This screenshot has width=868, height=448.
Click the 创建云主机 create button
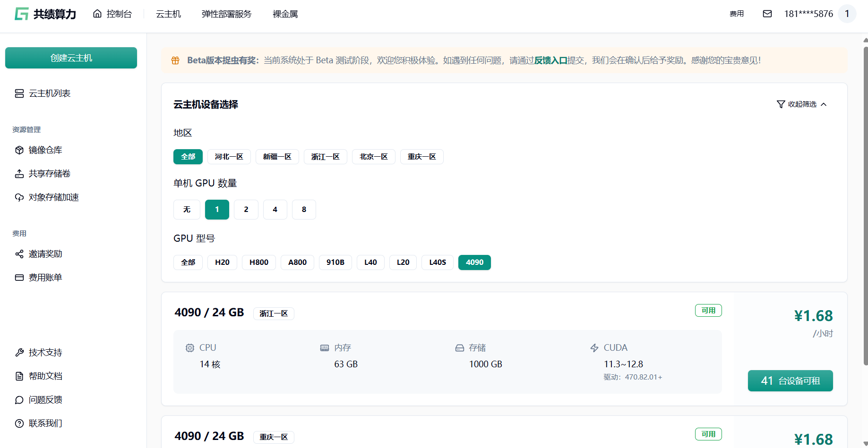pos(71,58)
